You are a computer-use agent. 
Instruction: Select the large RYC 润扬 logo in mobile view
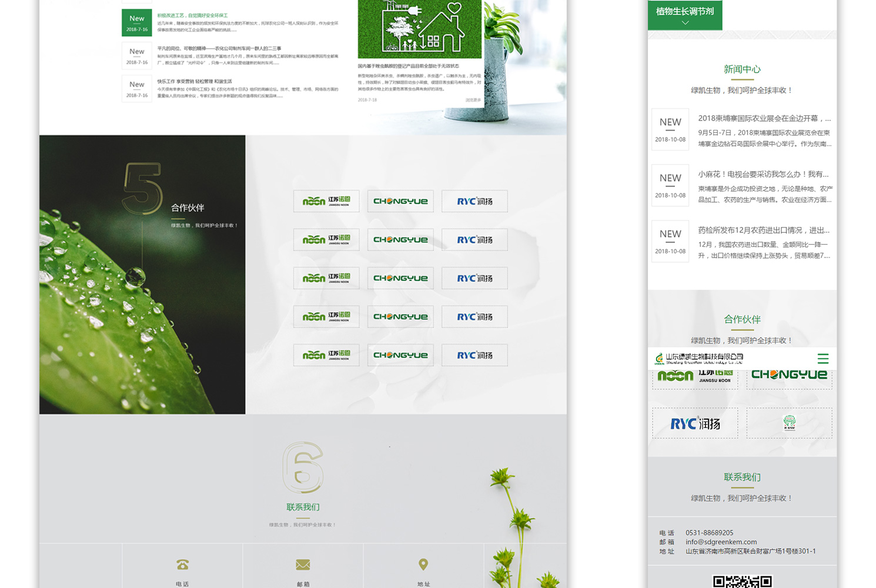695,423
